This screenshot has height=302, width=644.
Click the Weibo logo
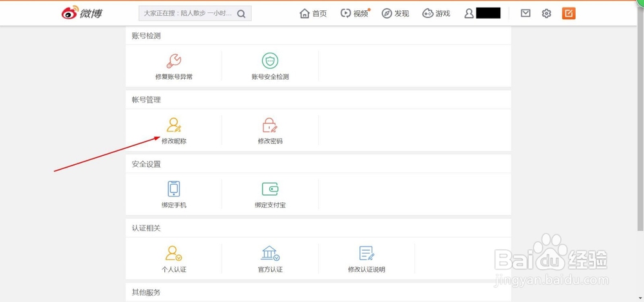[82, 13]
